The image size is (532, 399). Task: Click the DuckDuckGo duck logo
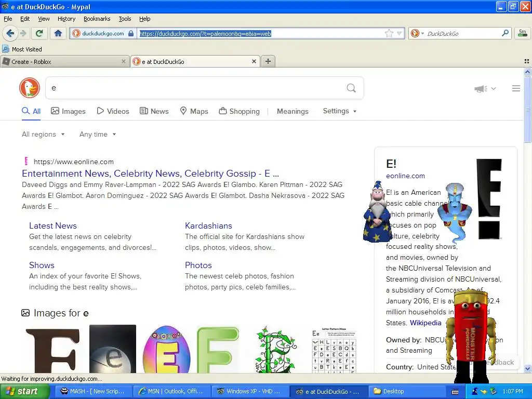coord(30,88)
